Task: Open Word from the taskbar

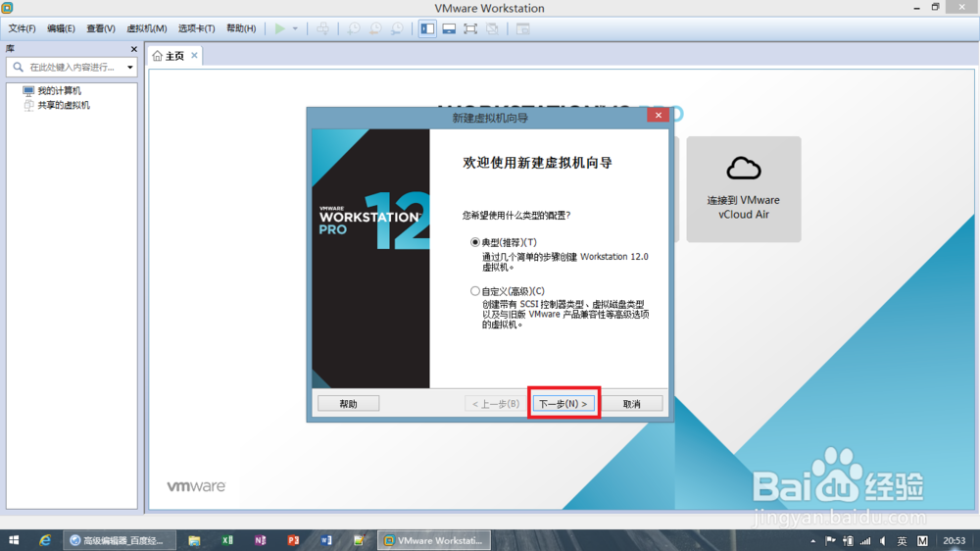Action: click(326, 540)
